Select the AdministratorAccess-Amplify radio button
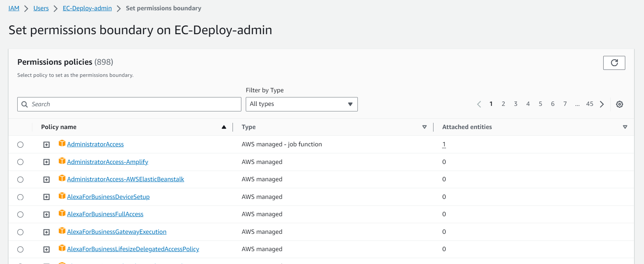 [21, 162]
